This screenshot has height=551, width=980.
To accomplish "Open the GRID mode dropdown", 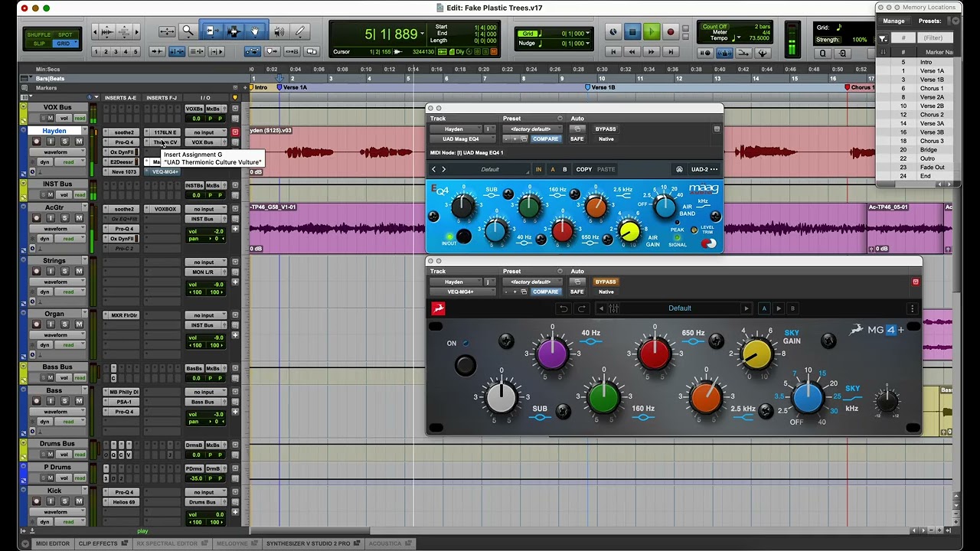I will click(x=65, y=44).
